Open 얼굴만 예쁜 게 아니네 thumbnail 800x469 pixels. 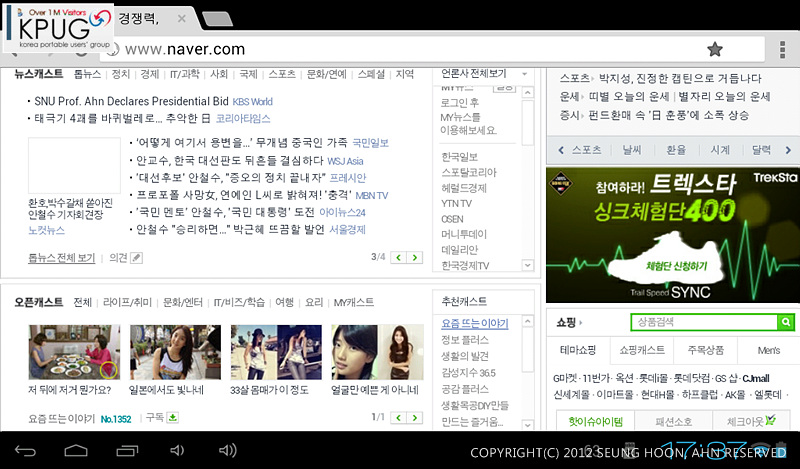pyautogui.click(x=377, y=352)
